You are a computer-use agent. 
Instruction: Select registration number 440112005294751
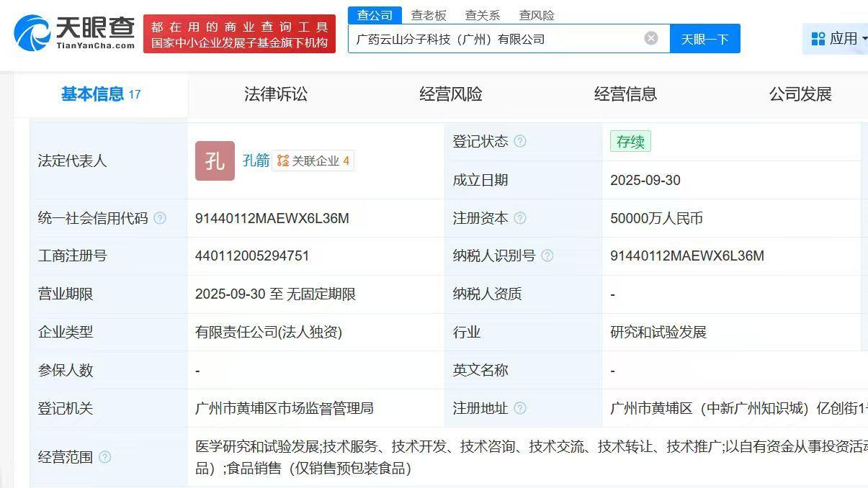tap(252, 256)
